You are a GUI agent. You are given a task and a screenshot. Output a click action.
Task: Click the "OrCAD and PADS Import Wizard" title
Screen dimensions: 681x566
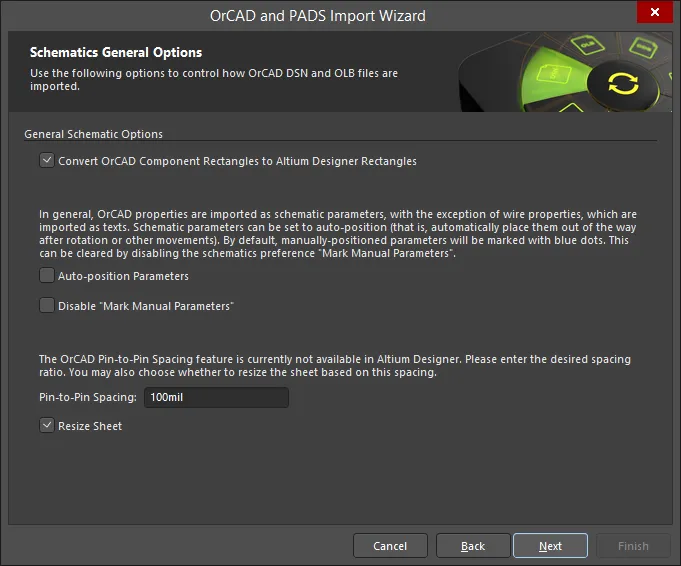tap(317, 16)
